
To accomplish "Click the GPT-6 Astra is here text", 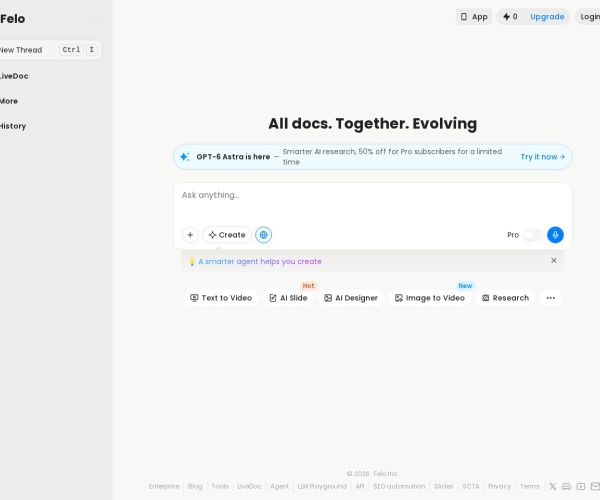I will coord(233,156).
